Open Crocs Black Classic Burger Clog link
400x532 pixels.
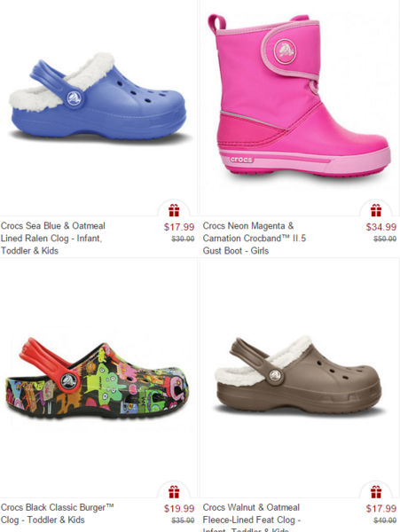57,513
